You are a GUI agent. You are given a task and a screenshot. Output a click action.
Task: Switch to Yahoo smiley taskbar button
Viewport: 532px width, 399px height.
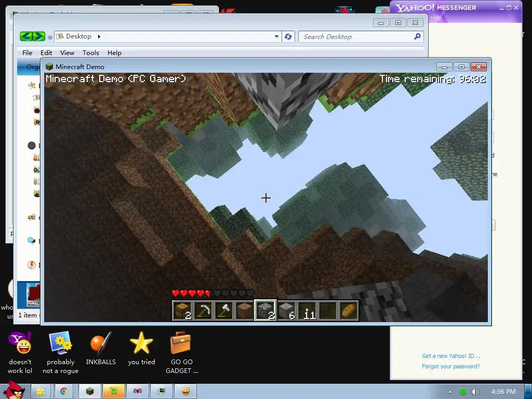pyautogui.click(x=185, y=392)
